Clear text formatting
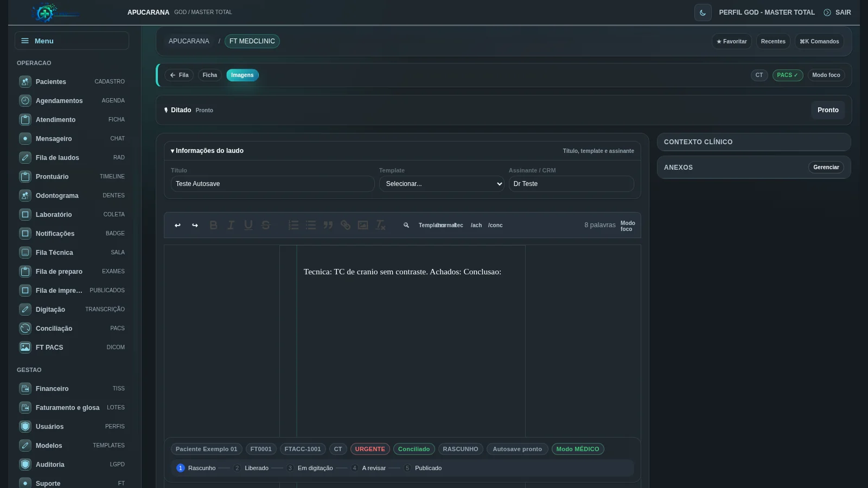 (x=380, y=225)
